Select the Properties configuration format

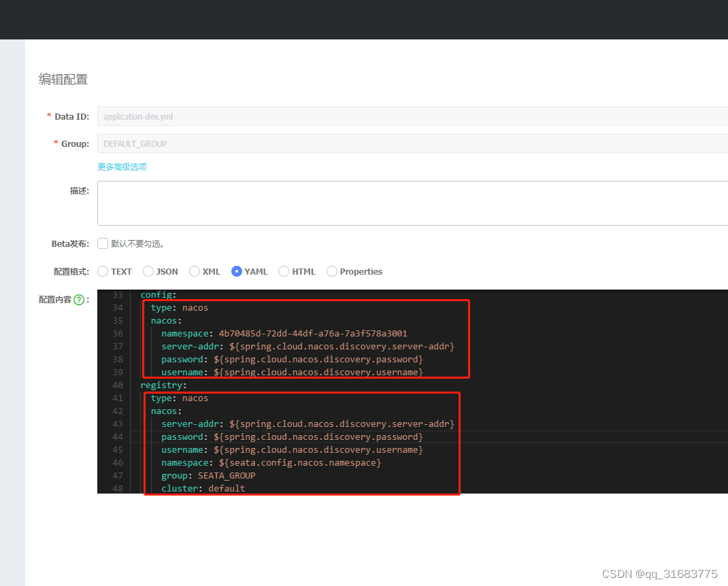point(331,271)
